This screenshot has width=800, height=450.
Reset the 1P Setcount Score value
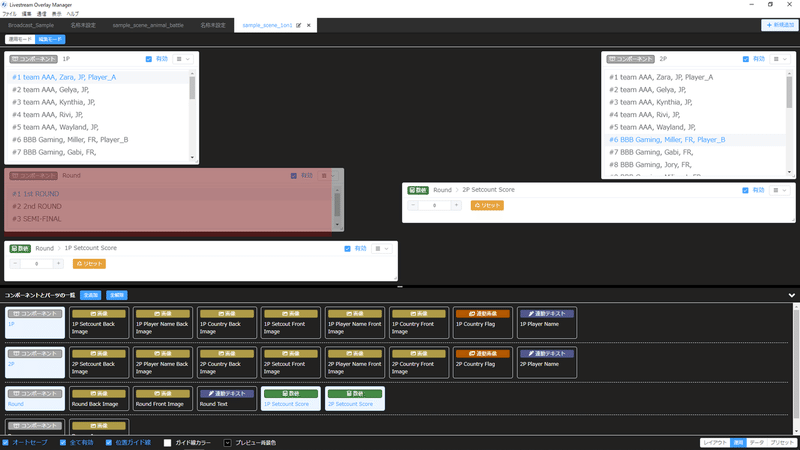click(x=89, y=264)
